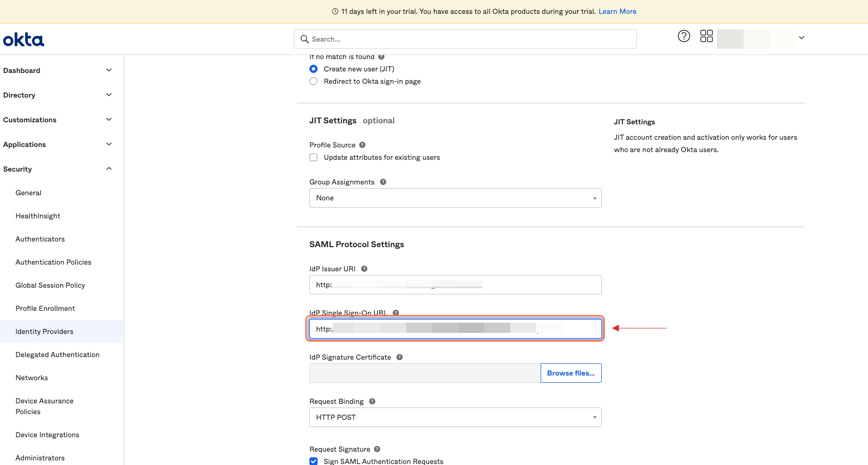
Task: Open Device Assurance Policies
Action: [45, 406]
